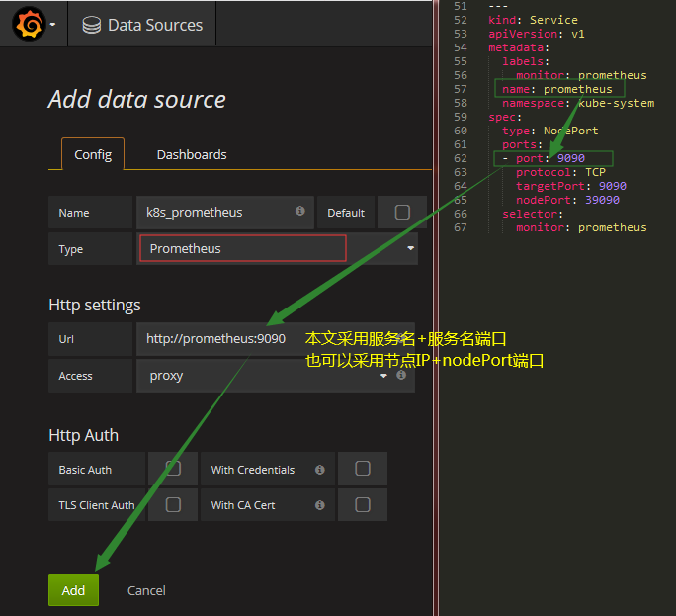
Task: Click line number 62 in editor gutter
Action: tap(460, 158)
